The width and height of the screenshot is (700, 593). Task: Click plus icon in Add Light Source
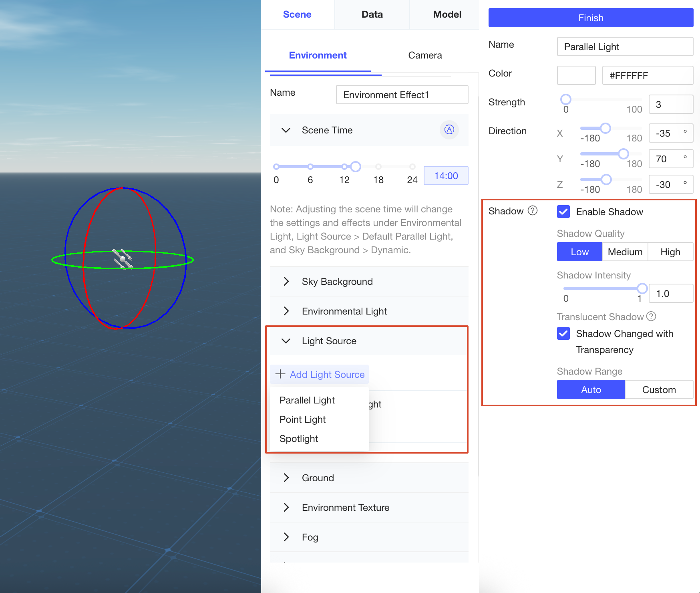280,374
